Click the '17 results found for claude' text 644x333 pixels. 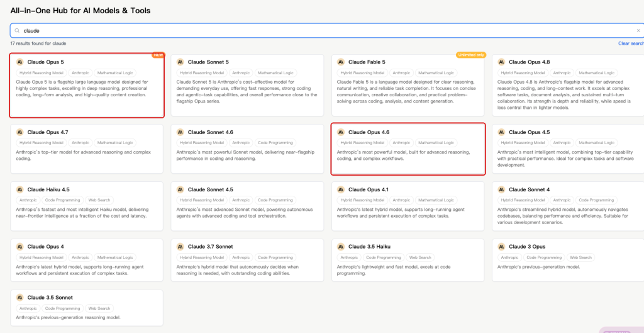(x=38, y=43)
